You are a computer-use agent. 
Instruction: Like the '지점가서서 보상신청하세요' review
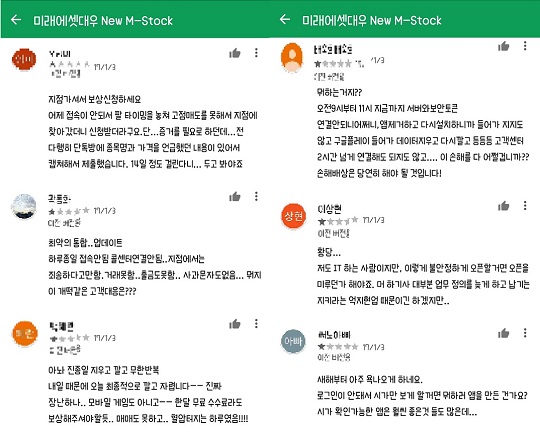tap(235, 53)
